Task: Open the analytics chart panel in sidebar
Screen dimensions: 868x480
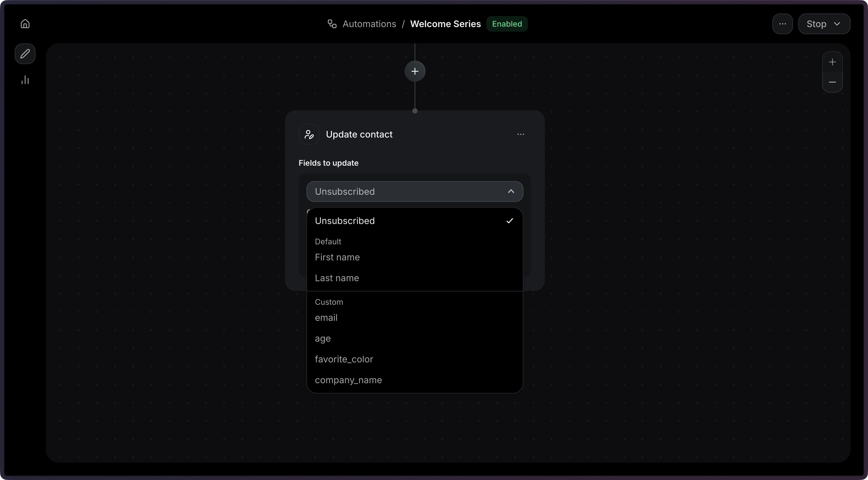Action: click(25, 80)
